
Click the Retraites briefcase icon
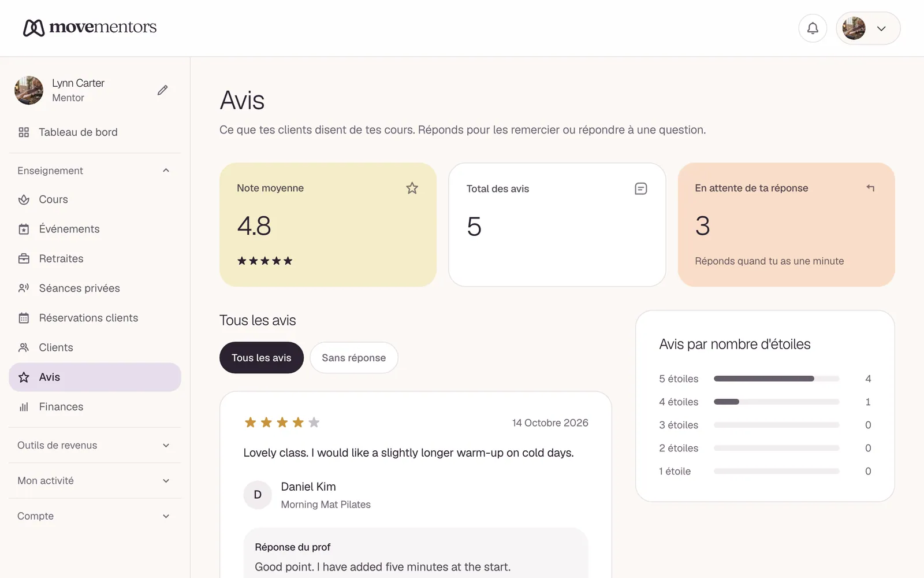pyautogui.click(x=24, y=259)
